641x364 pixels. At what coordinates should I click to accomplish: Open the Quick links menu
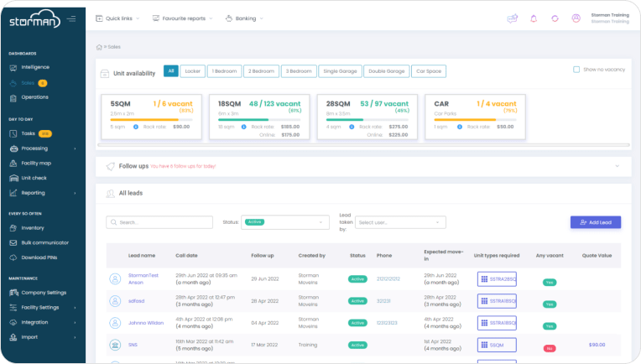(118, 18)
